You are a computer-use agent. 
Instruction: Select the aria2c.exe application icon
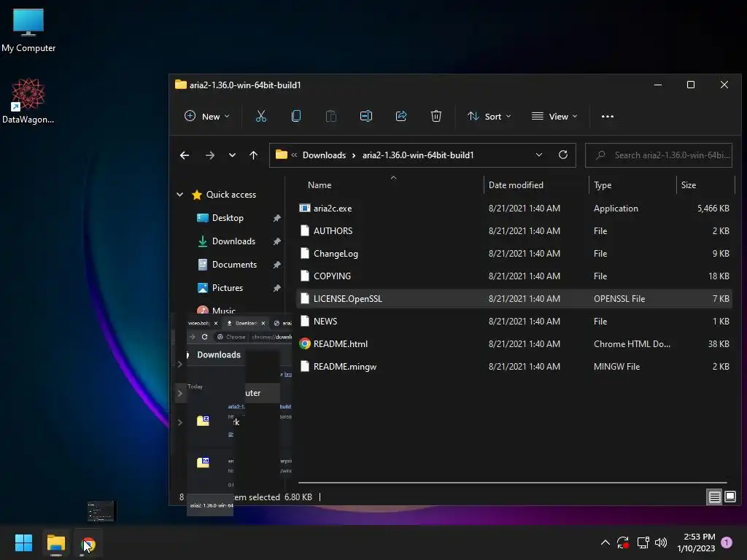[x=305, y=208]
